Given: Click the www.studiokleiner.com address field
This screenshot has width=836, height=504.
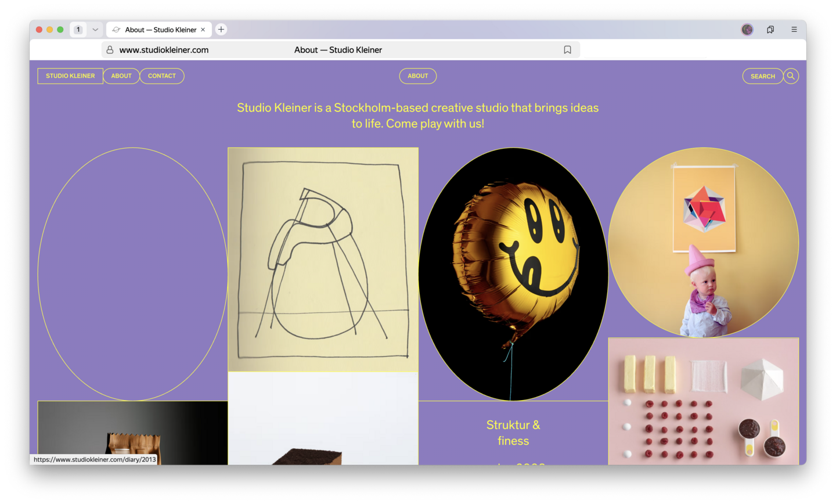Looking at the screenshot, I should click(341, 50).
